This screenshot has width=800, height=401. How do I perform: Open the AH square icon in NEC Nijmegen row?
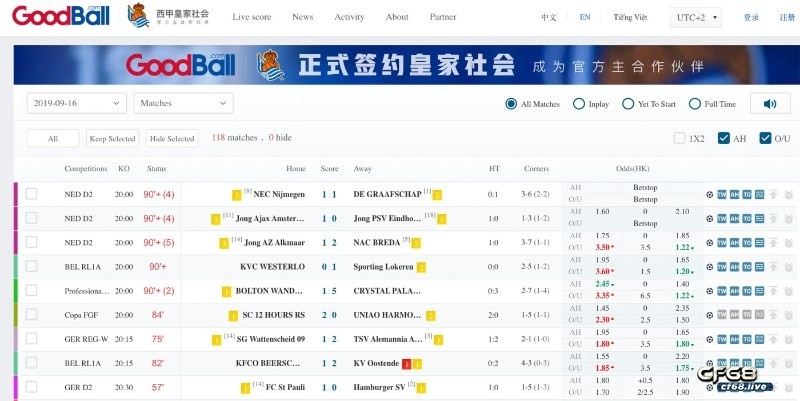tap(734, 194)
